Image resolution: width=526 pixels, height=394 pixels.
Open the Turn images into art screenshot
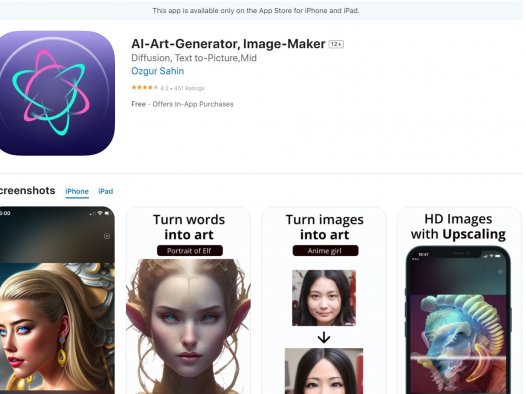[x=324, y=301]
